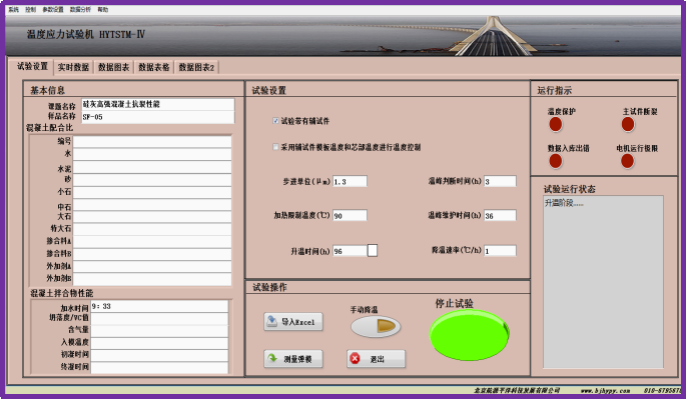
Task: Open the 帮助 menu
Action: pyautogui.click(x=103, y=9)
